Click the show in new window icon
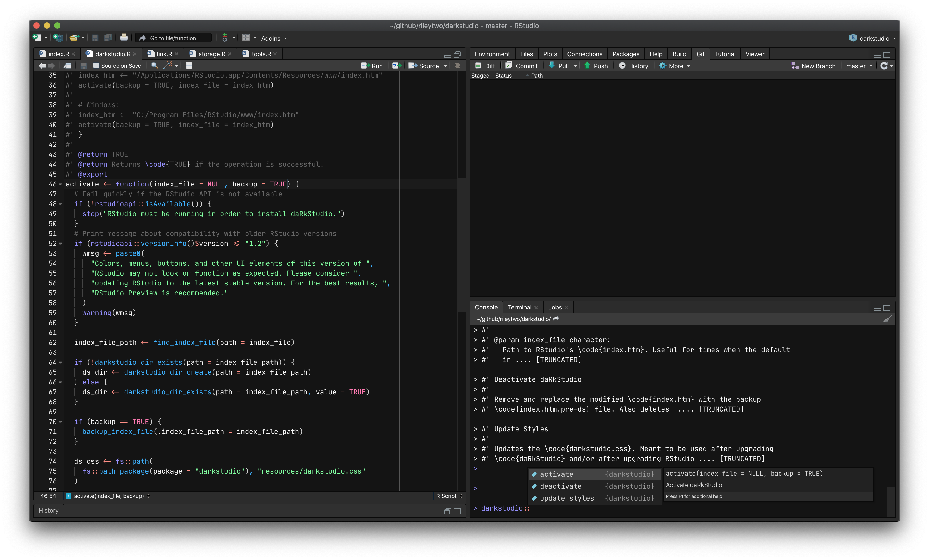929x560 pixels. 68,66
